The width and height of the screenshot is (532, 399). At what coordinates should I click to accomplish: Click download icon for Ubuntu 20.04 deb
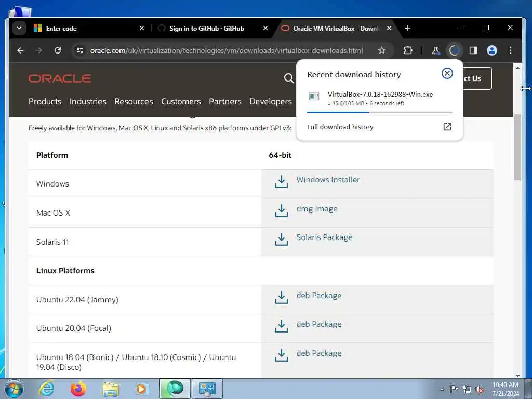[281, 326]
